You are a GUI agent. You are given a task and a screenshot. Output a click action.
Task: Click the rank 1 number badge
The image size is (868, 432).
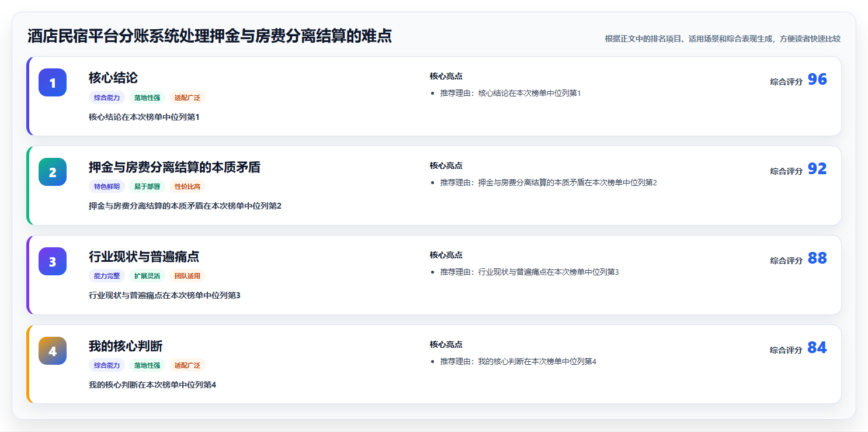coord(53,82)
